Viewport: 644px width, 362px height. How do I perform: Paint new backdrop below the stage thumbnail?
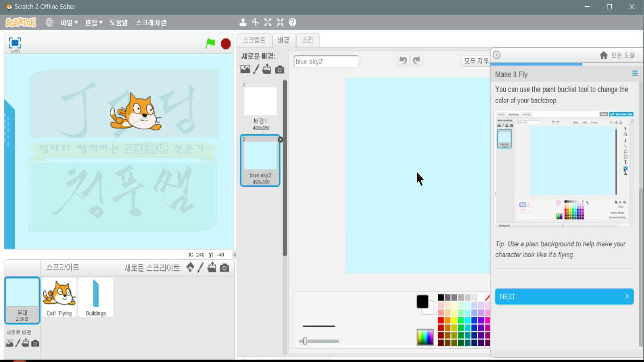(x=18, y=343)
